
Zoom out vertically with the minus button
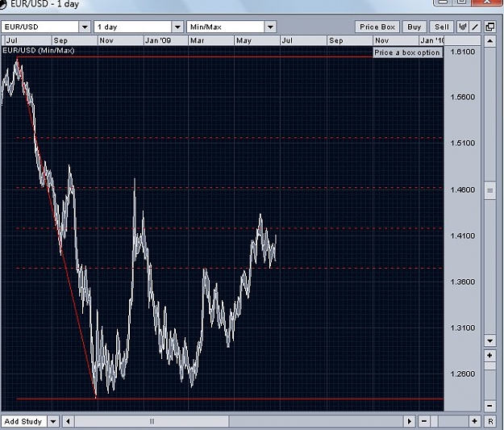tap(489, 406)
